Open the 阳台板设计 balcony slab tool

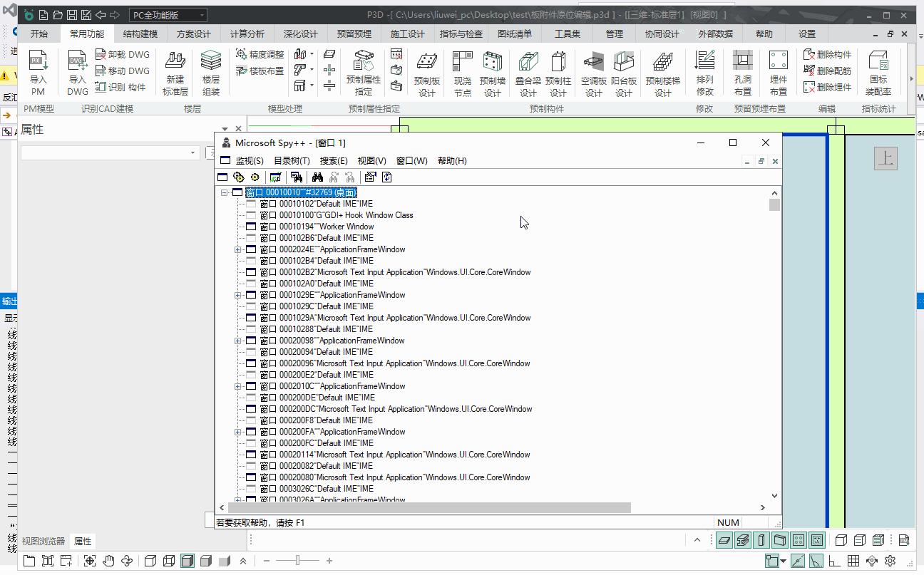[624, 73]
